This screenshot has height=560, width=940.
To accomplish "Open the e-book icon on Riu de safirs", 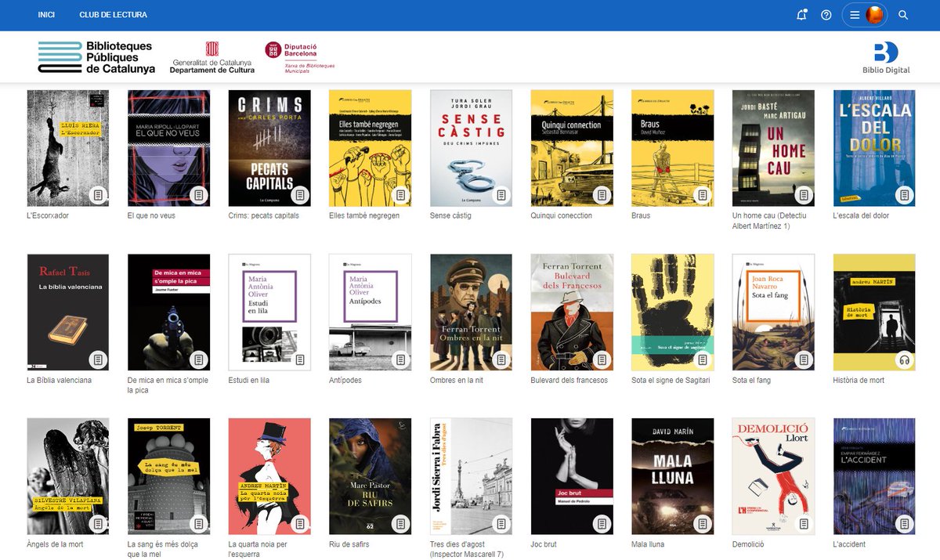I will pos(401,524).
